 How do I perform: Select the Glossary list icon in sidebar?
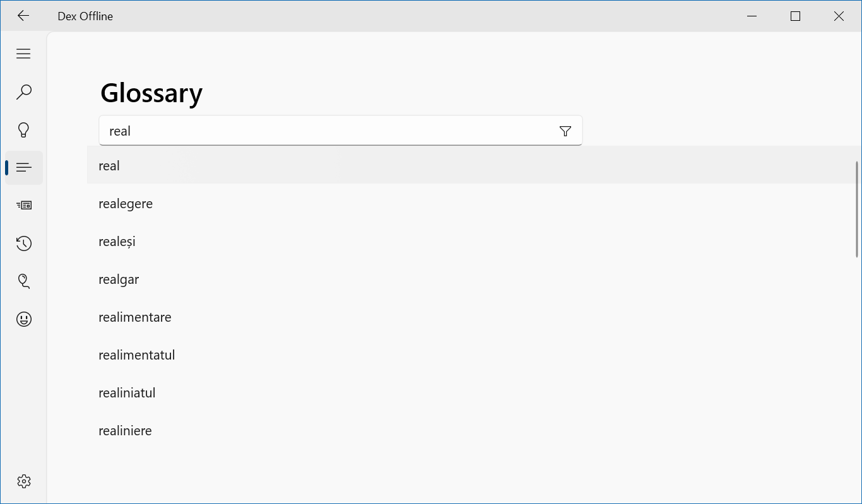pos(24,168)
